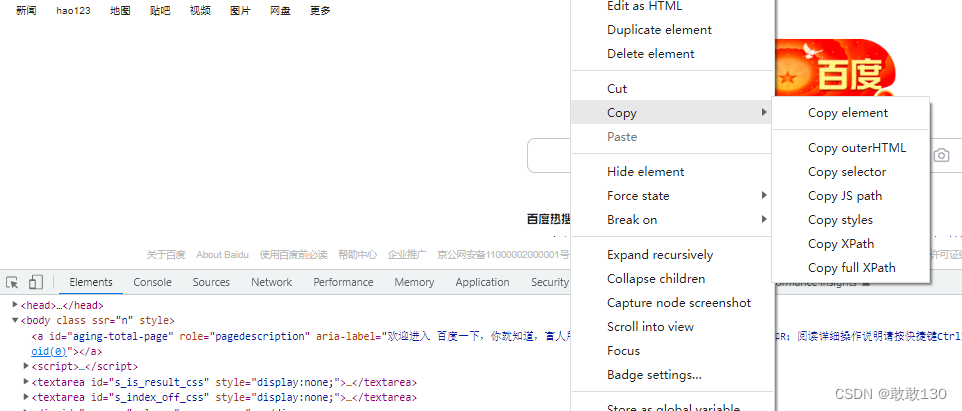The height and width of the screenshot is (411, 962).
Task: Open the Copy submenu arrow
Action: (x=764, y=112)
